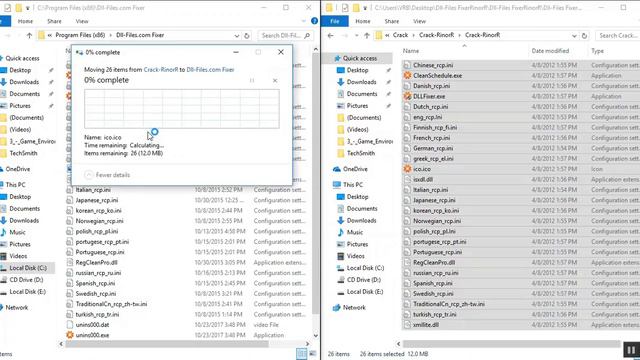Click vertical scrollbar down arrow in left window
The image size is (640, 360).
click(x=316, y=336)
